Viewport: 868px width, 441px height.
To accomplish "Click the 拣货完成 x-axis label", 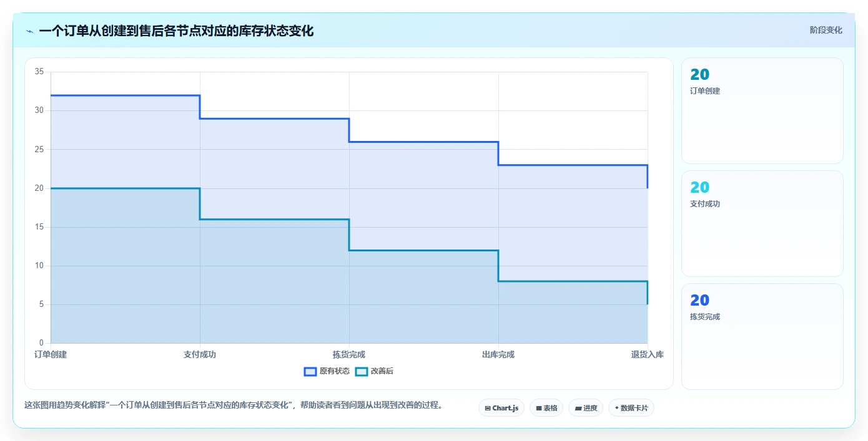I will click(x=349, y=354).
